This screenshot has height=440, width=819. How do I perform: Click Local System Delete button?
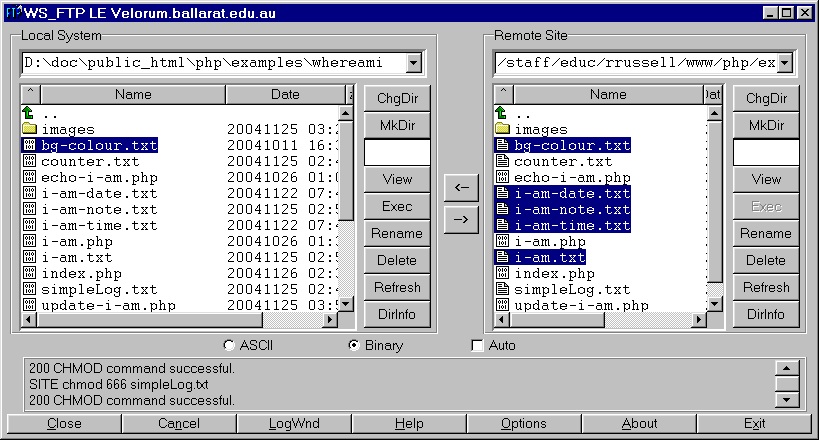pyautogui.click(x=397, y=260)
